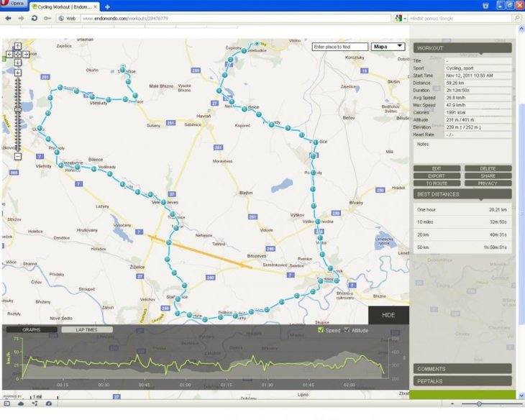Open the password manager key icon
Image resolution: width=525 pixels, height=420 pixels.
47,19
